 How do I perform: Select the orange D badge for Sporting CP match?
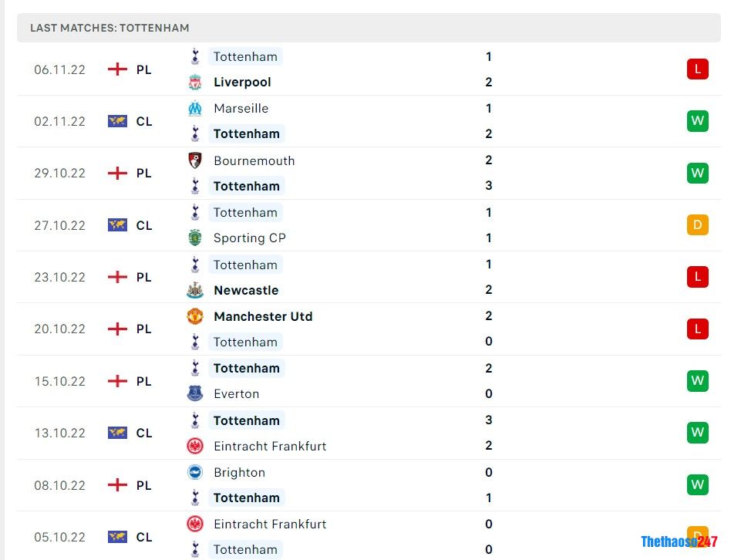click(697, 224)
